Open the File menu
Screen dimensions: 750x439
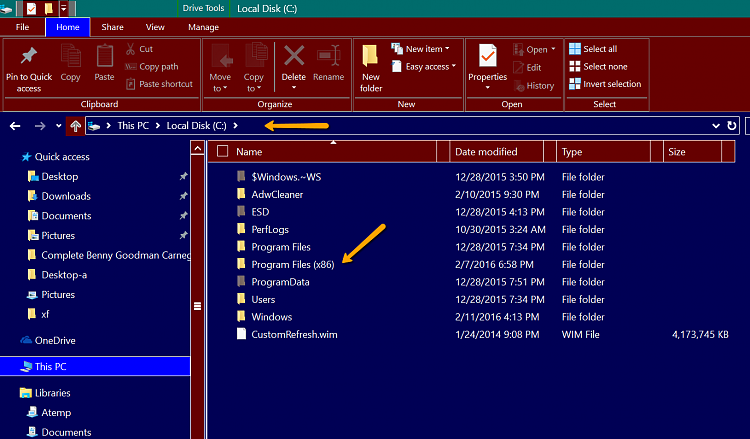tap(22, 27)
